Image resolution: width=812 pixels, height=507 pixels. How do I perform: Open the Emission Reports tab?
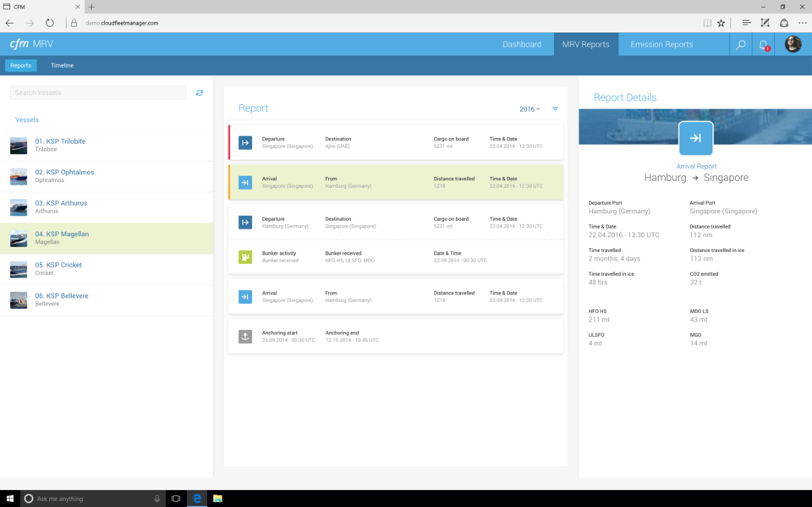click(x=661, y=45)
